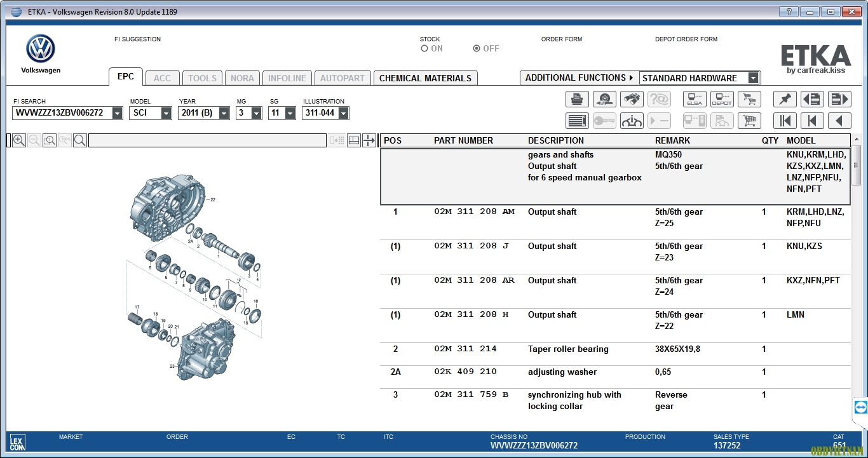This screenshot has height=458, width=868.
Task: Click the vehicle information icon
Action: (632, 121)
